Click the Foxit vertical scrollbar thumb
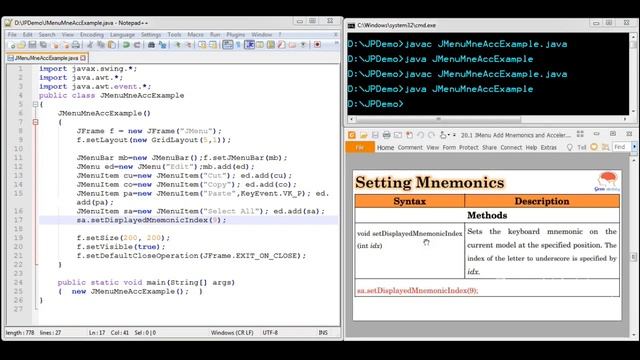Image resolution: width=640 pixels, height=360 pixels. (x=633, y=257)
